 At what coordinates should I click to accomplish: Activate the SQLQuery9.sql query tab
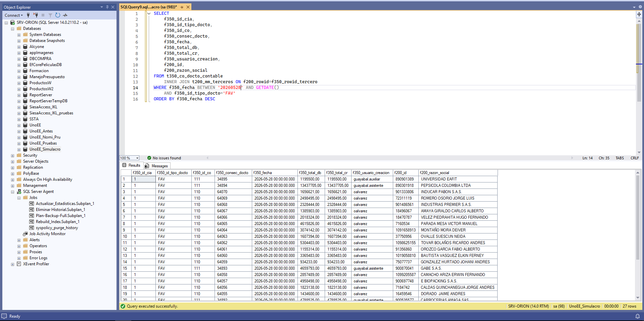[x=149, y=7]
